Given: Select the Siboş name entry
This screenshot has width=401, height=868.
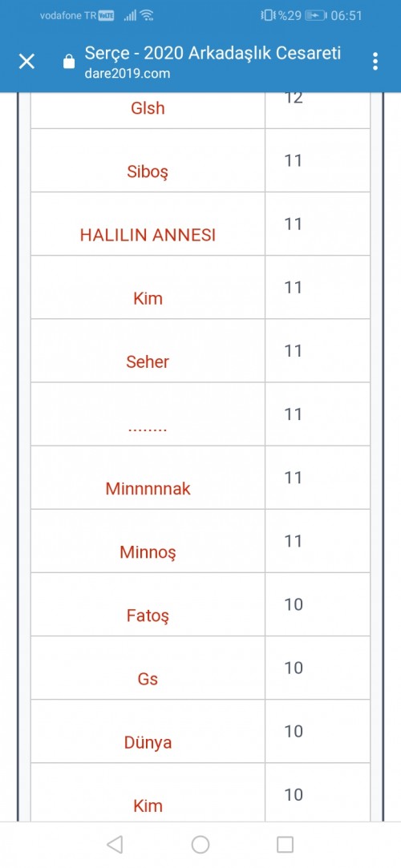Looking at the screenshot, I should [148, 172].
